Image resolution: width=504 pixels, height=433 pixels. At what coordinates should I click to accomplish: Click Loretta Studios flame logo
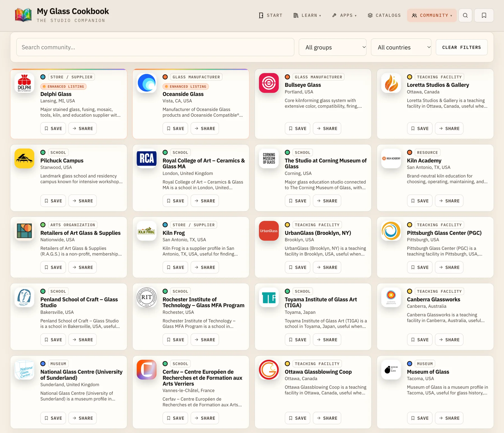coord(391,83)
